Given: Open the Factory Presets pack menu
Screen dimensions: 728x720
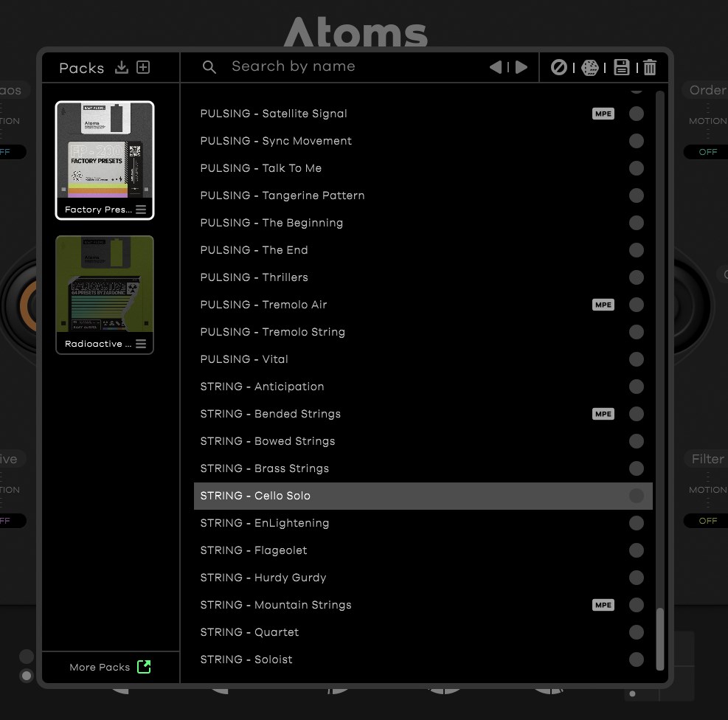Looking at the screenshot, I should [x=141, y=210].
